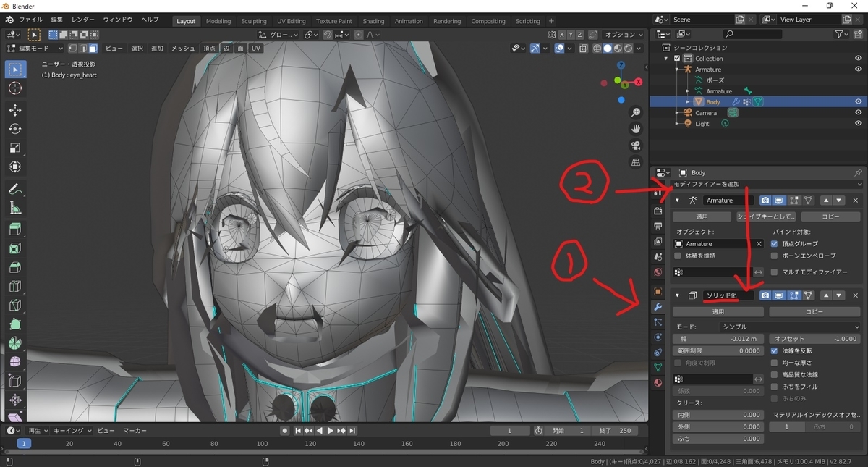
Task: Enable the 体積を維持 checkbox
Action: [x=678, y=256]
